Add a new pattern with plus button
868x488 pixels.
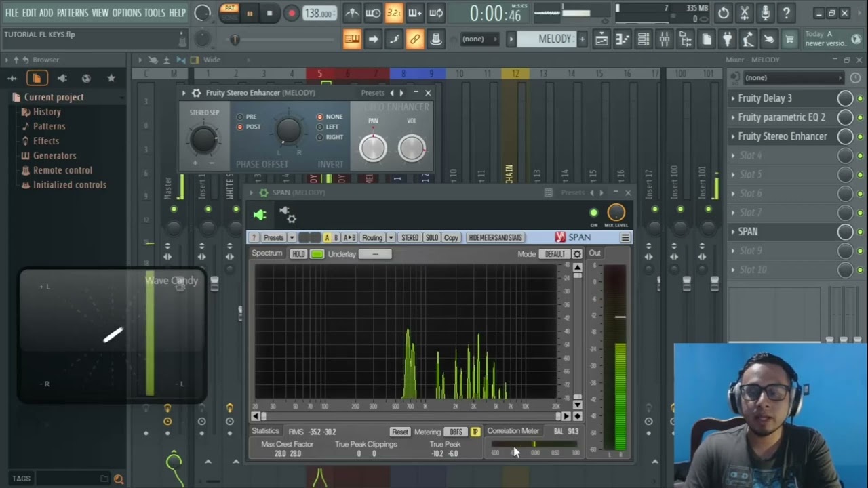[x=582, y=39]
